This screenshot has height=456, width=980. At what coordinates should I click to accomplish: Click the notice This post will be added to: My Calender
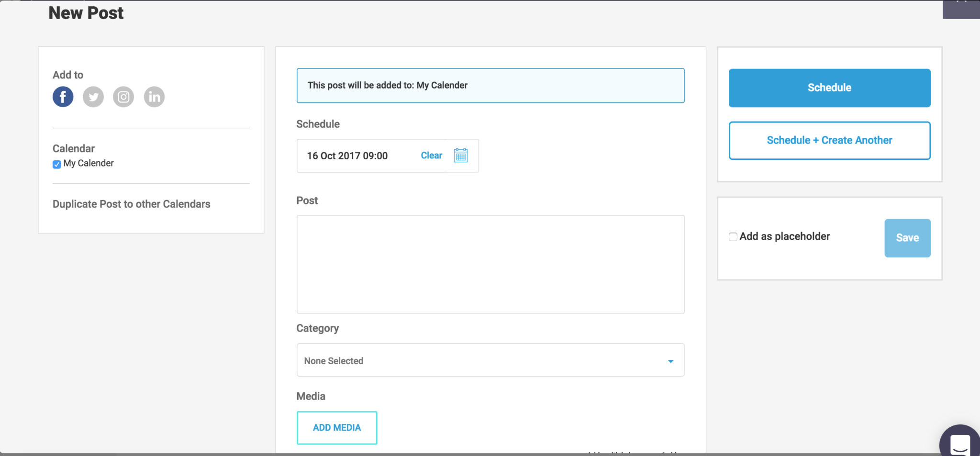pyautogui.click(x=490, y=85)
